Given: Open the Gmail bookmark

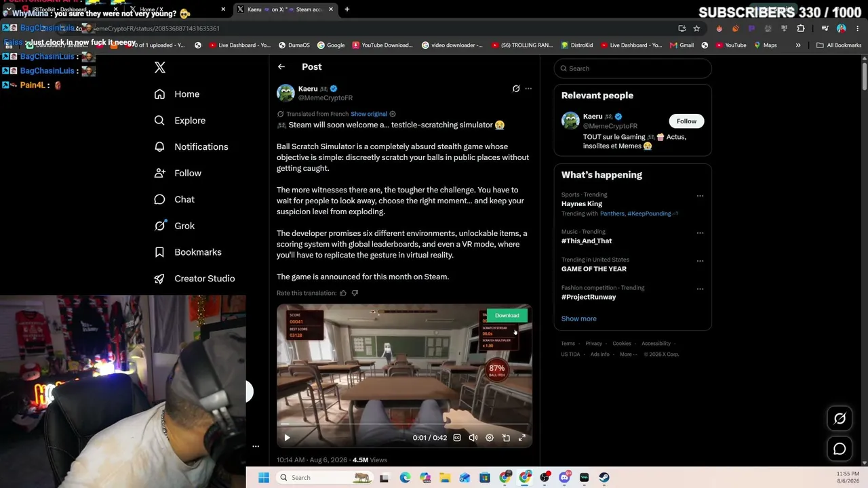Looking at the screenshot, I should tap(682, 45).
